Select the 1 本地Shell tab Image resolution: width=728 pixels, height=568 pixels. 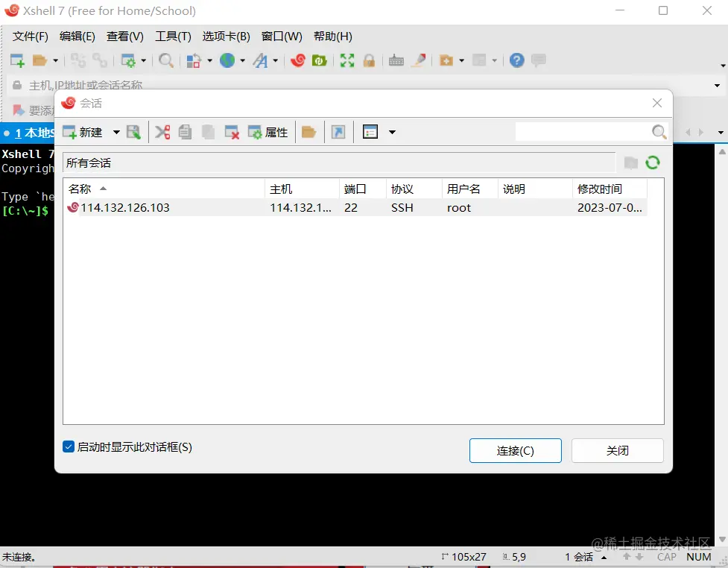click(x=29, y=133)
